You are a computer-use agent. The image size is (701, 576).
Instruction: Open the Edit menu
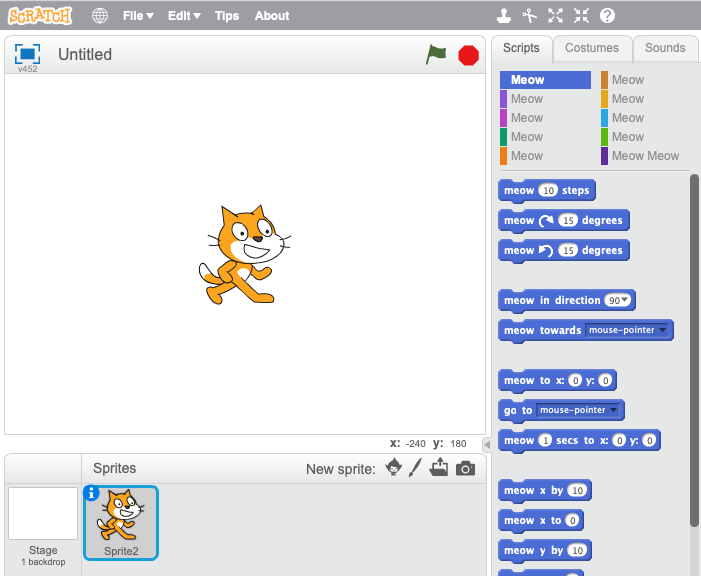click(x=184, y=16)
